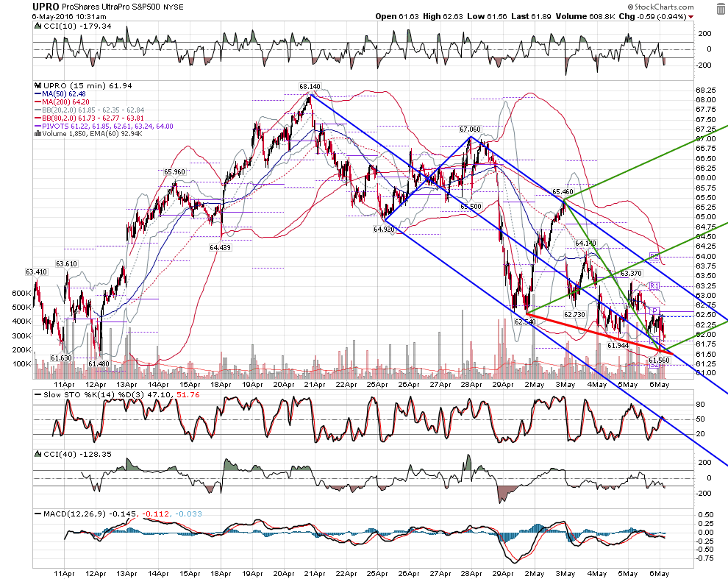728x579 pixels.
Task: Click the 600K volume axis label
Action: click(x=22, y=294)
